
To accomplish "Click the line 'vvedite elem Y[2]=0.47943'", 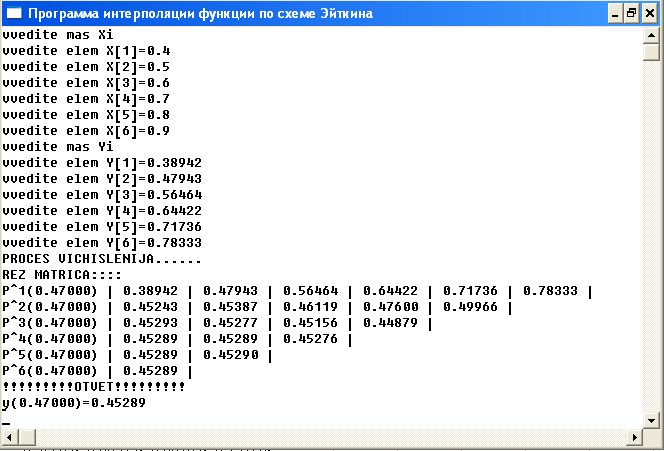I will pos(102,179).
